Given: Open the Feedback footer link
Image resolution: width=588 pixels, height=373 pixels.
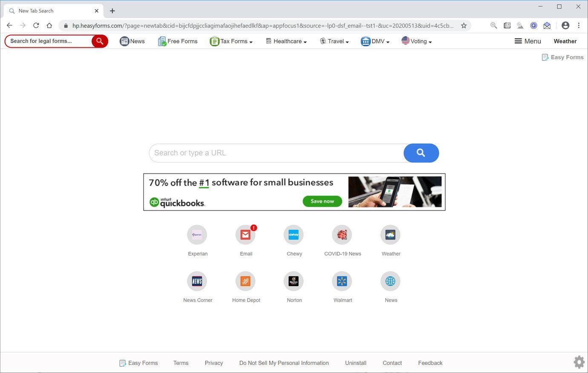Looking at the screenshot, I should (430, 363).
